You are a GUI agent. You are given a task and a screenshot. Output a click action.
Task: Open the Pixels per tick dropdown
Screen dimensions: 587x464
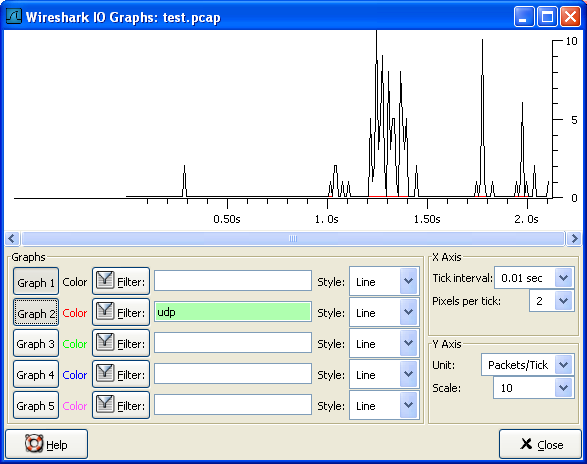coord(551,301)
